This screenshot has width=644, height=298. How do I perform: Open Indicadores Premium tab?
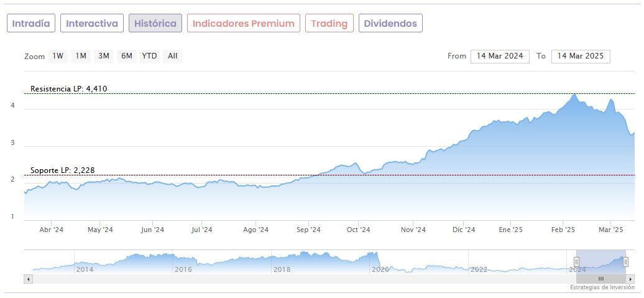pyautogui.click(x=243, y=24)
